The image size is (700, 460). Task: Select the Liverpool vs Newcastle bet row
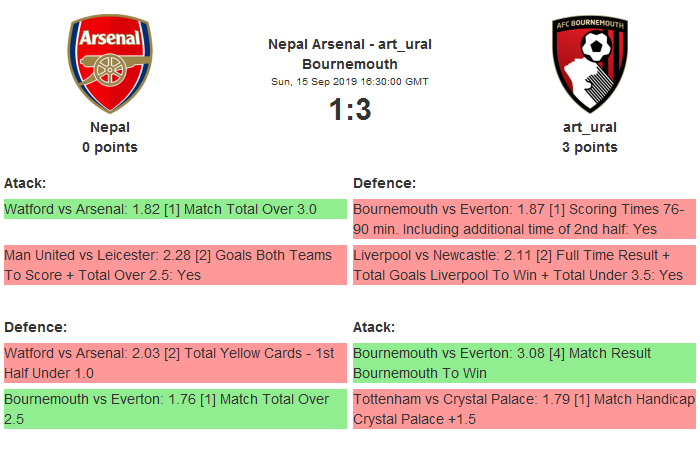(523, 265)
